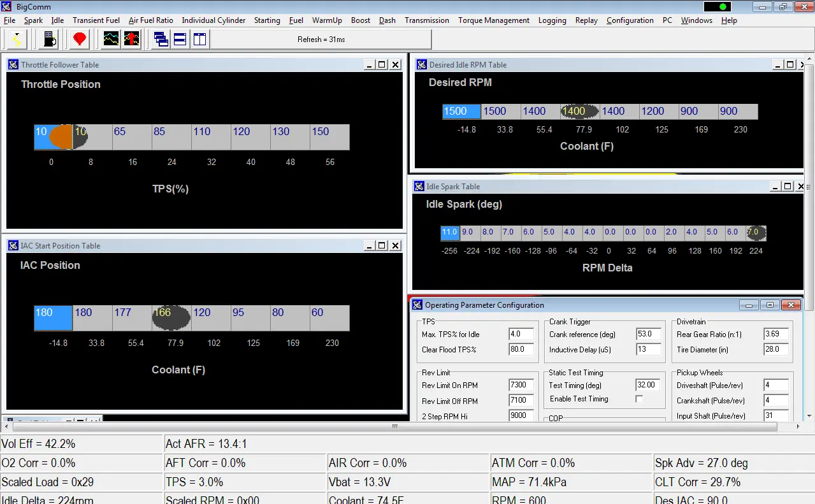Select IAC Position cell with value 177
This screenshot has width=815, height=504.
click(x=132, y=318)
